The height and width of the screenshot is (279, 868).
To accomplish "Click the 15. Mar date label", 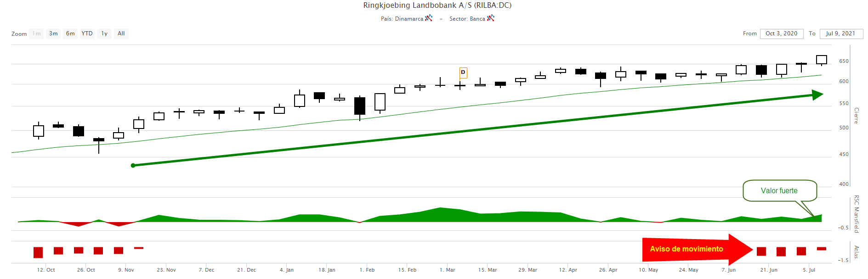I will [488, 270].
